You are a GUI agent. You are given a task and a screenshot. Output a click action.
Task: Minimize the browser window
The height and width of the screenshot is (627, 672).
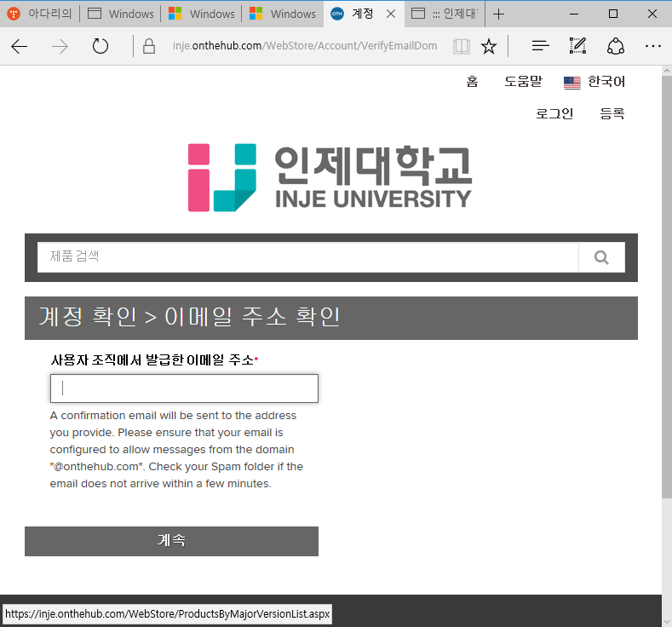[574, 14]
